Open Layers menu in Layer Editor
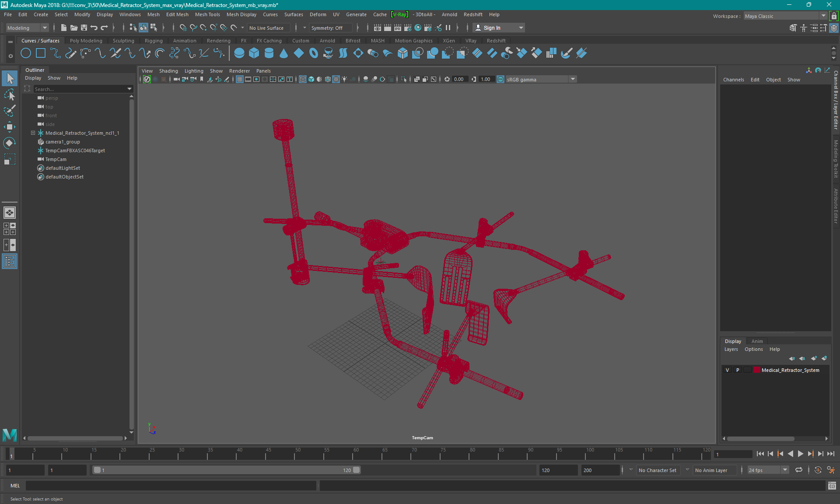The image size is (840, 504). (731, 349)
